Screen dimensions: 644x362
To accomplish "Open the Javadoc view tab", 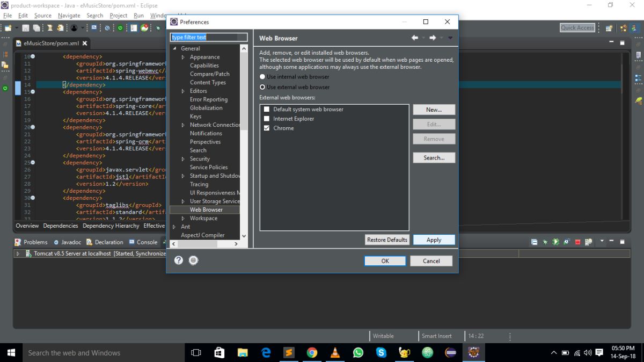I will [67, 242].
